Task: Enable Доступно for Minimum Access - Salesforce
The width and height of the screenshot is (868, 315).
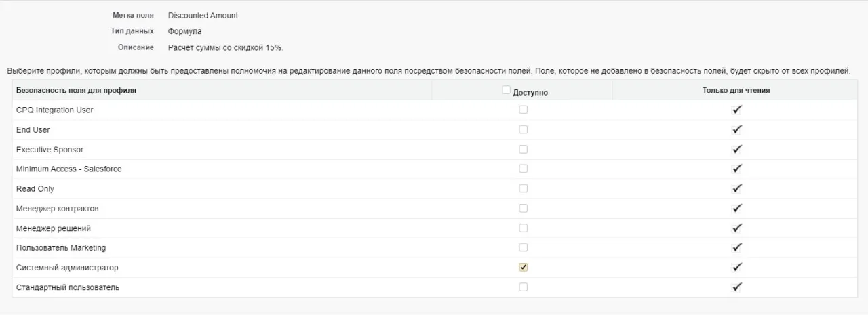Action: click(523, 169)
